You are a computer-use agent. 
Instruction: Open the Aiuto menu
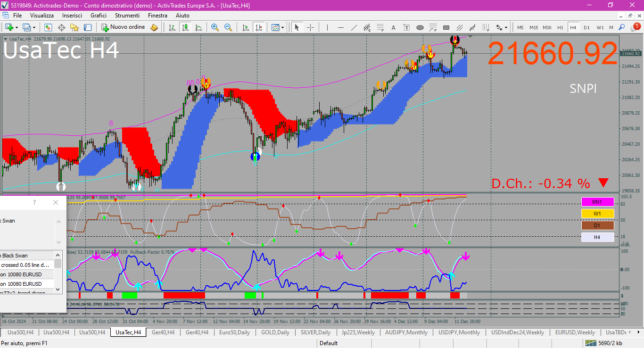(182, 15)
